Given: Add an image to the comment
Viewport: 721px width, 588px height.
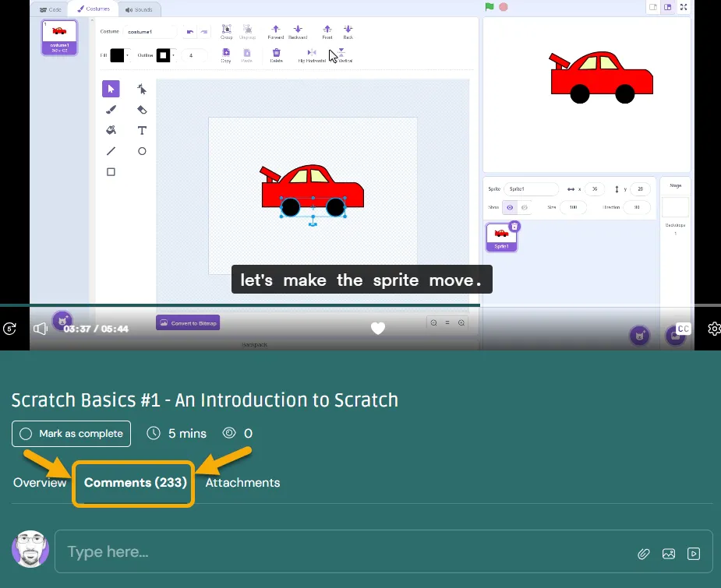Looking at the screenshot, I should tap(669, 554).
